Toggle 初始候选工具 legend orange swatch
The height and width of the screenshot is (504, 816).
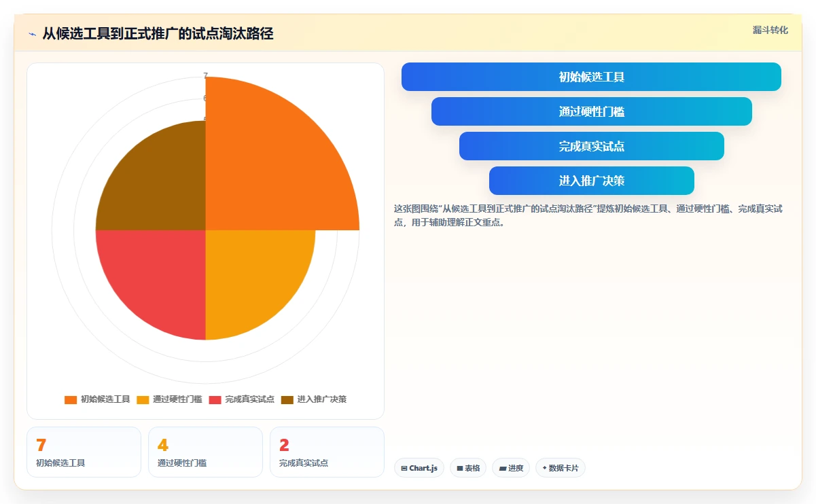(71, 399)
